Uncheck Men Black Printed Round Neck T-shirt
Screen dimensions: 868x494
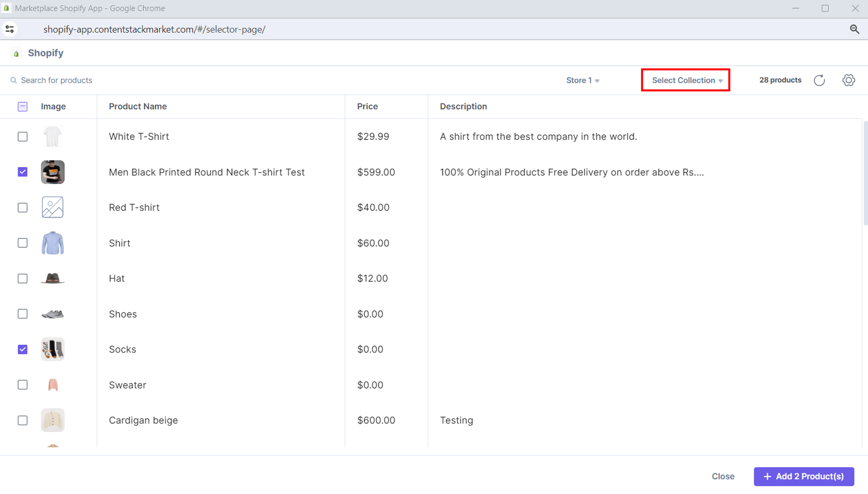point(23,172)
